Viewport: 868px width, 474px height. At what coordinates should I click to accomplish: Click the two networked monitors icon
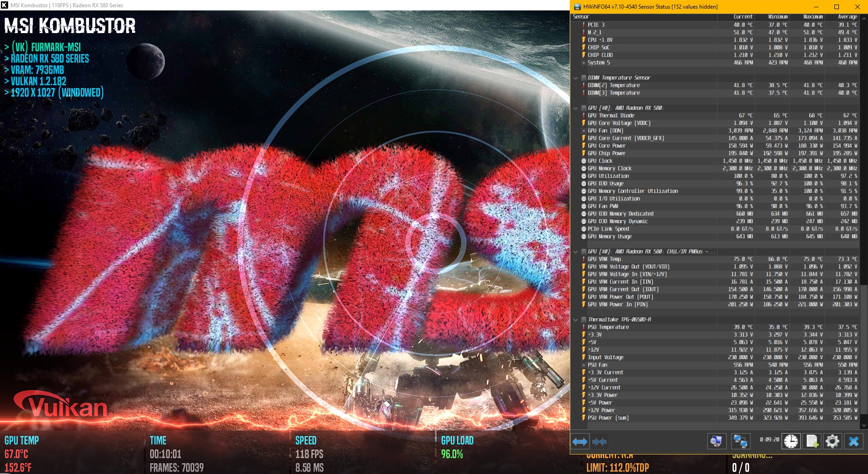[740, 441]
